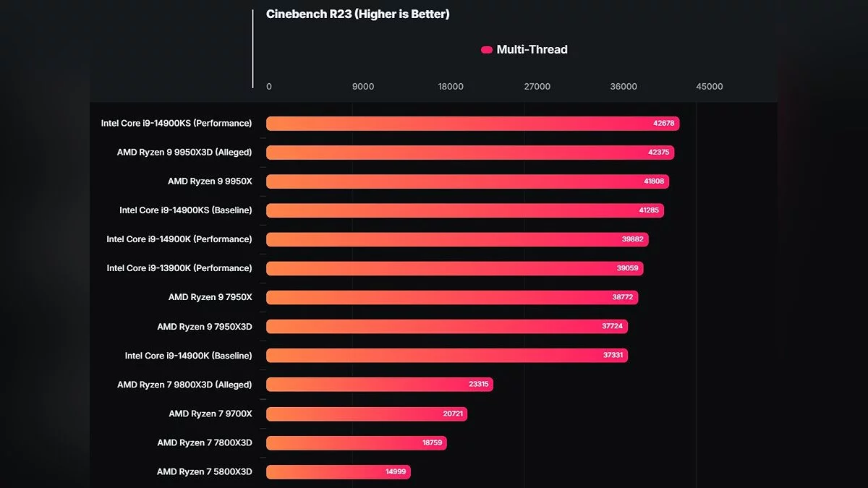The height and width of the screenshot is (488, 868).
Task: Click the 42678 score value
Action: pyautogui.click(x=663, y=124)
